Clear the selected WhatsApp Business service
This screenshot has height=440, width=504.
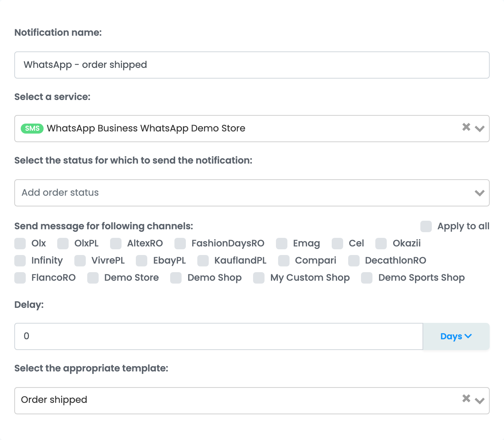pos(466,127)
